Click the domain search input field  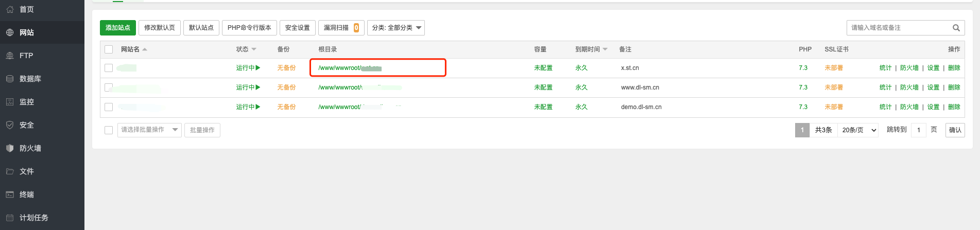pyautogui.click(x=899, y=28)
